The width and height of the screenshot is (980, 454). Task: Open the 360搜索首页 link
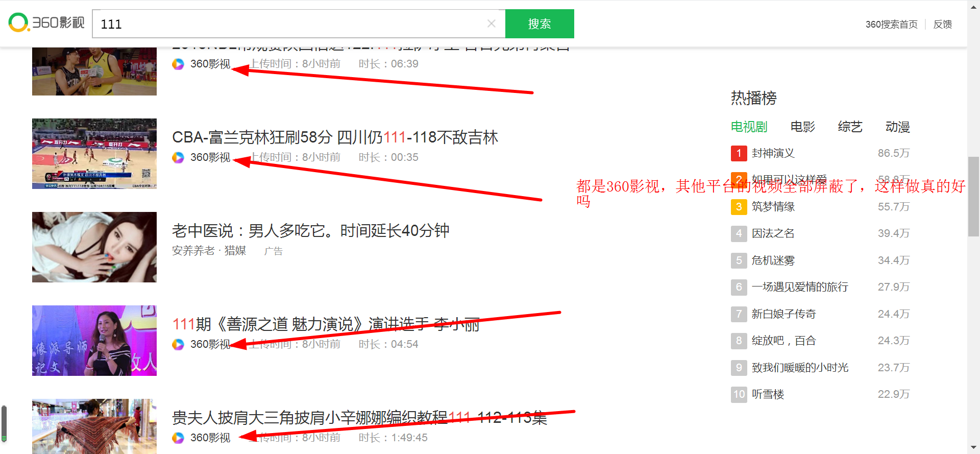point(891,24)
